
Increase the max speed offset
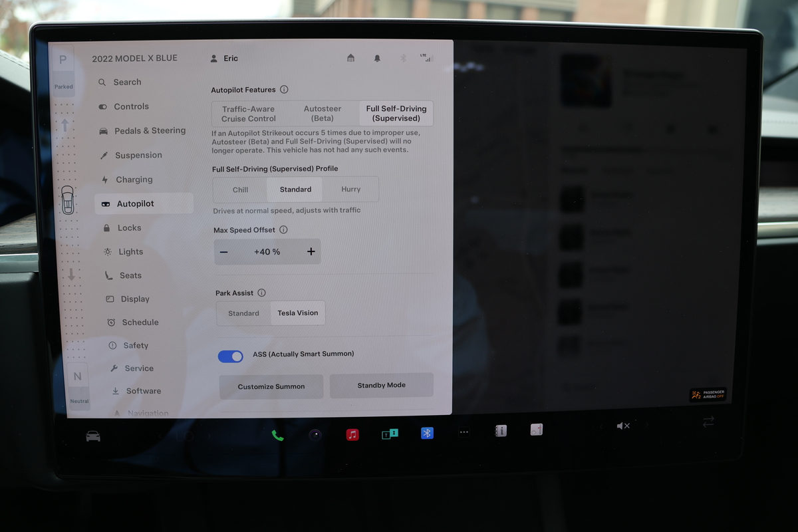pos(311,252)
